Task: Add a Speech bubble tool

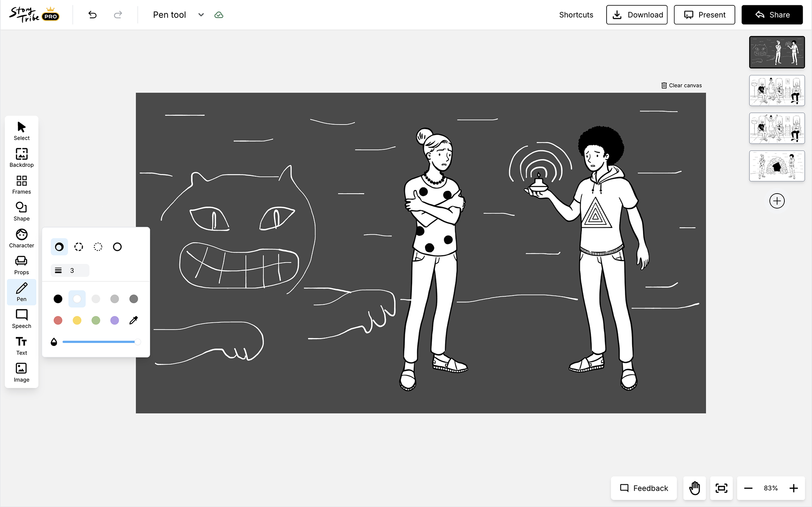Action: click(x=22, y=319)
